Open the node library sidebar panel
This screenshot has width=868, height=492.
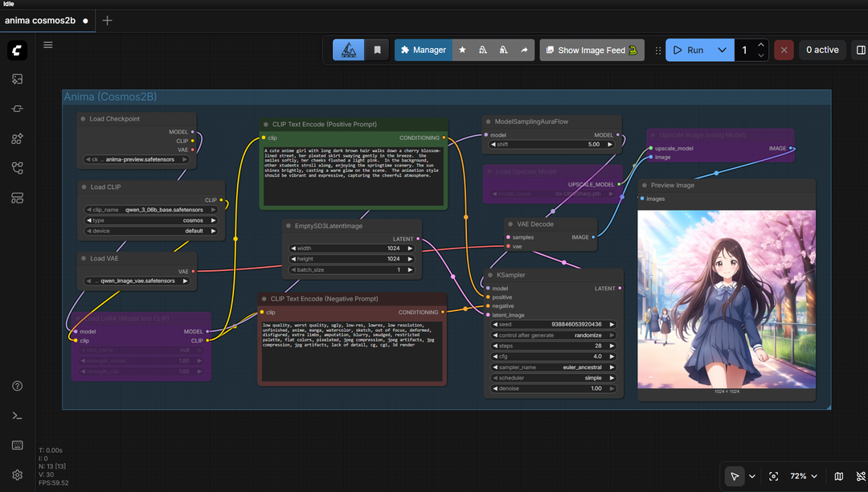17,109
